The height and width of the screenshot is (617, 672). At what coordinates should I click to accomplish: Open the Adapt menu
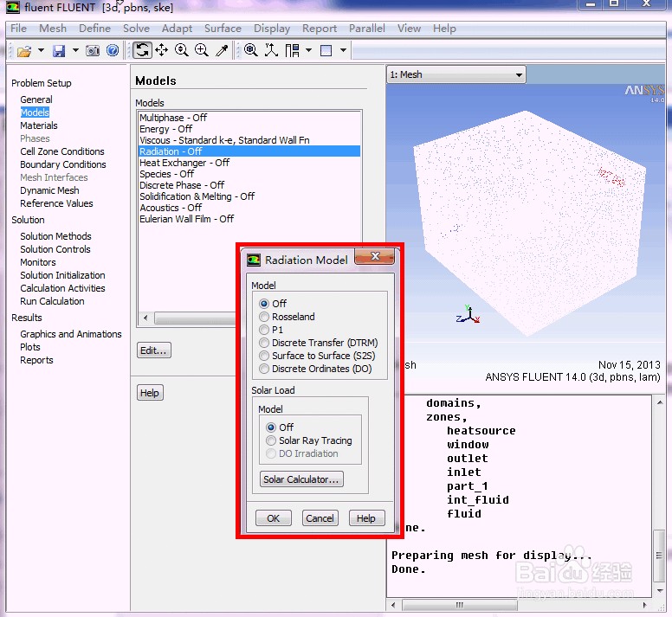tap(177, 29)
